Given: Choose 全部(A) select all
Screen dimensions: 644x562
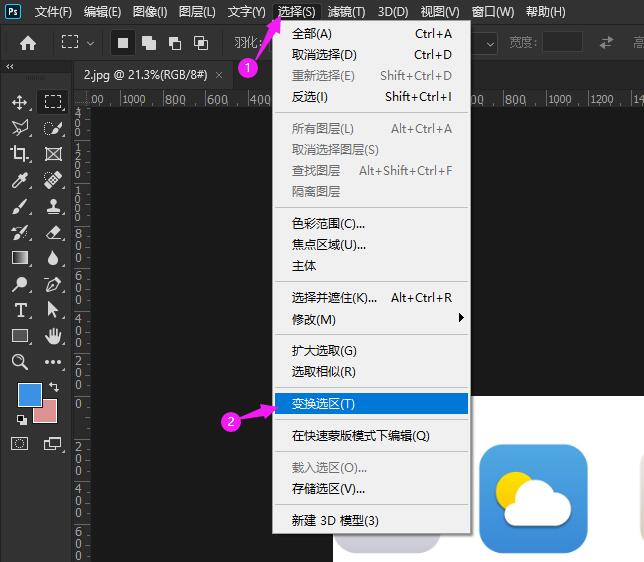Looking at the screenshot, I should pos(371,34).
